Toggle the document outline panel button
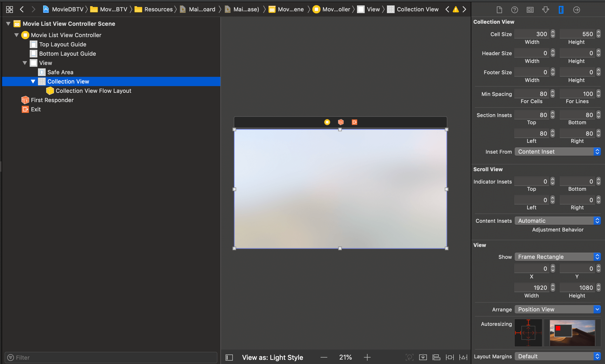 pos(229,357)
